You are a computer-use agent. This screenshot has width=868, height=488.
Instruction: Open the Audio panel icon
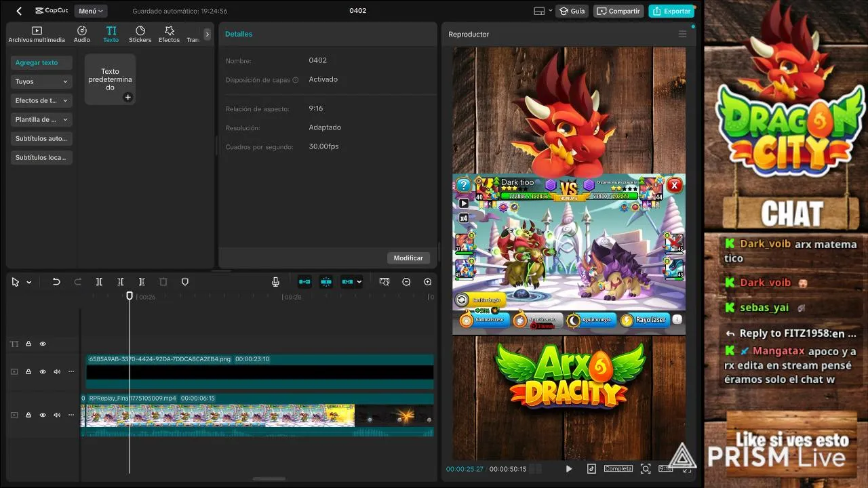click(x=81, y=34)
